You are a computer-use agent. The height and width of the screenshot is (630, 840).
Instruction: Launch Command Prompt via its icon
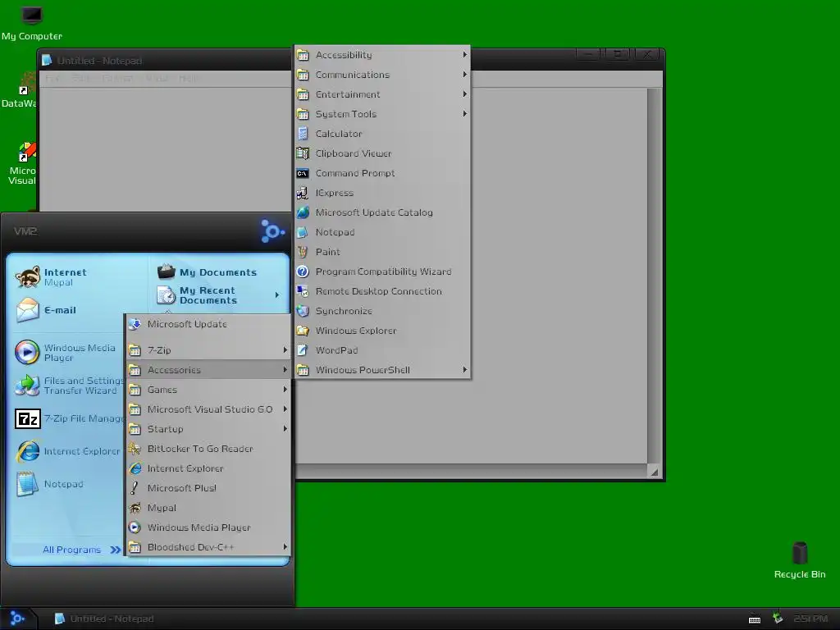click(x=303, y=174)
